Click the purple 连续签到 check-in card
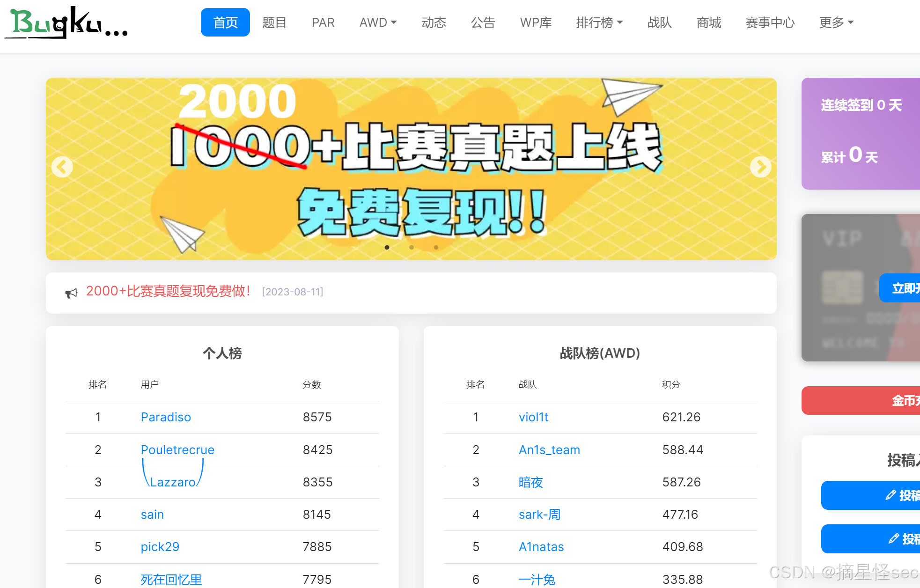Viewport: 920px width, 588px height. click(x=861, y=133)
